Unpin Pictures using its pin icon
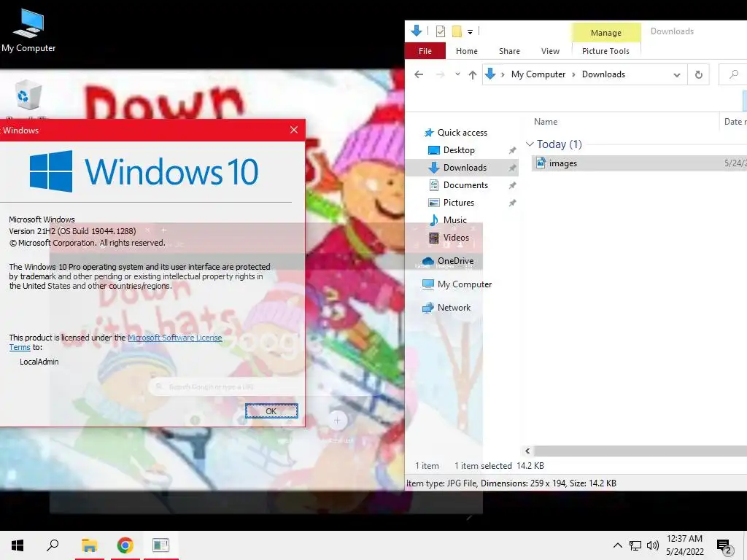Screen dimensions: 747x560 512,203
